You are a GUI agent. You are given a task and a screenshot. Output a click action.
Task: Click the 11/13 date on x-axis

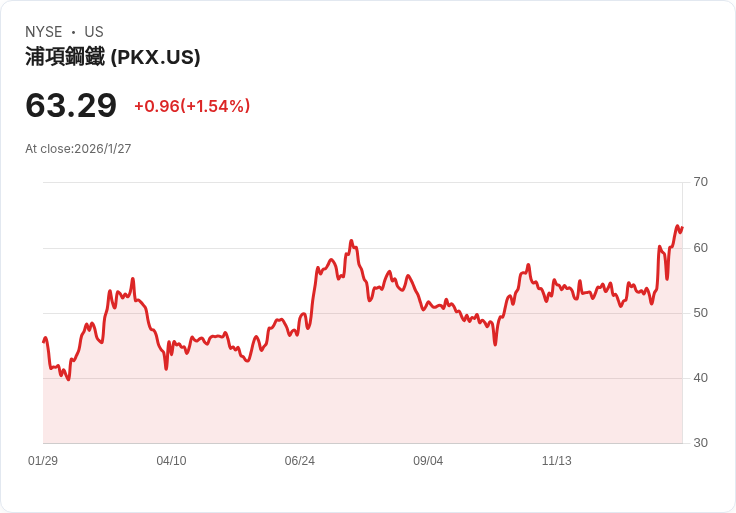coord(556,461)
